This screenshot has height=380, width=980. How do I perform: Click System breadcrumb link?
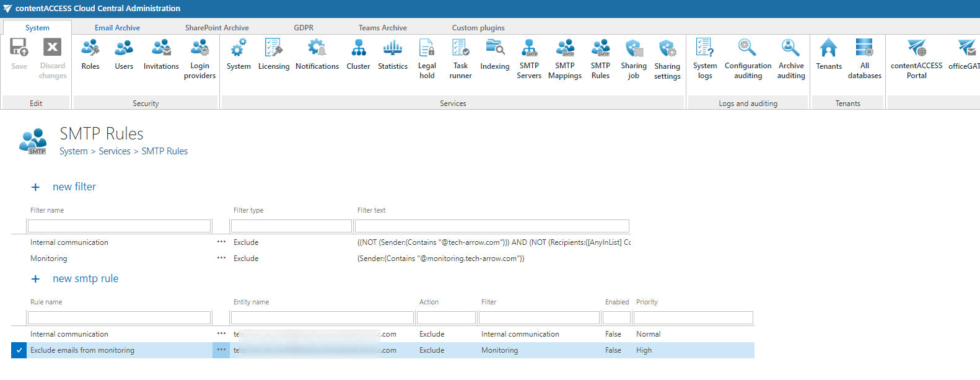(74, 151)
